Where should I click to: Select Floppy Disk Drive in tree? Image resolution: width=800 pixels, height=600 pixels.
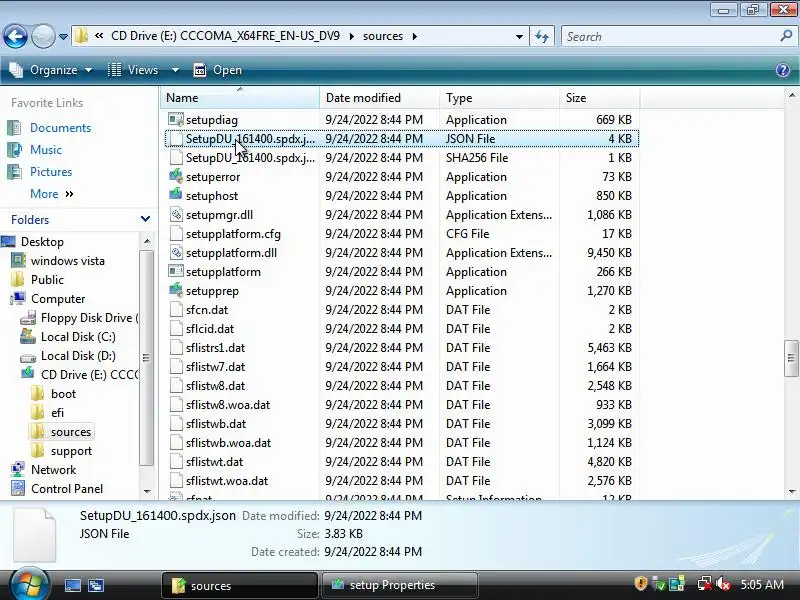point(89,318)
